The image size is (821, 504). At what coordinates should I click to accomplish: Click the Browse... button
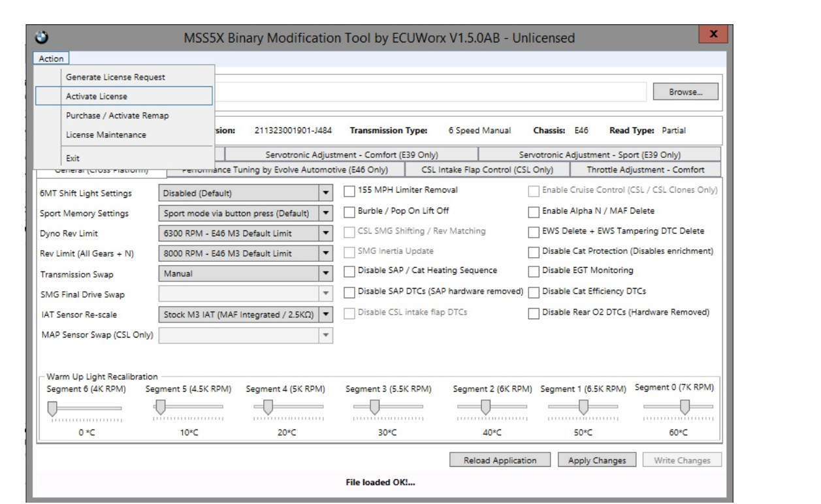686,93
